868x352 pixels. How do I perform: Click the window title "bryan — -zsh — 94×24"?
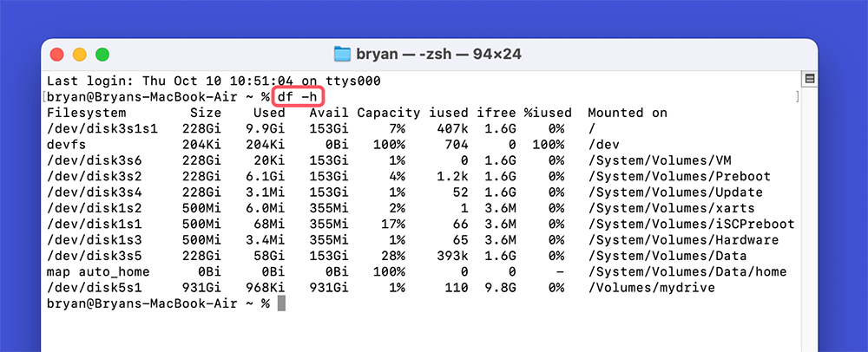coord(441,54)
